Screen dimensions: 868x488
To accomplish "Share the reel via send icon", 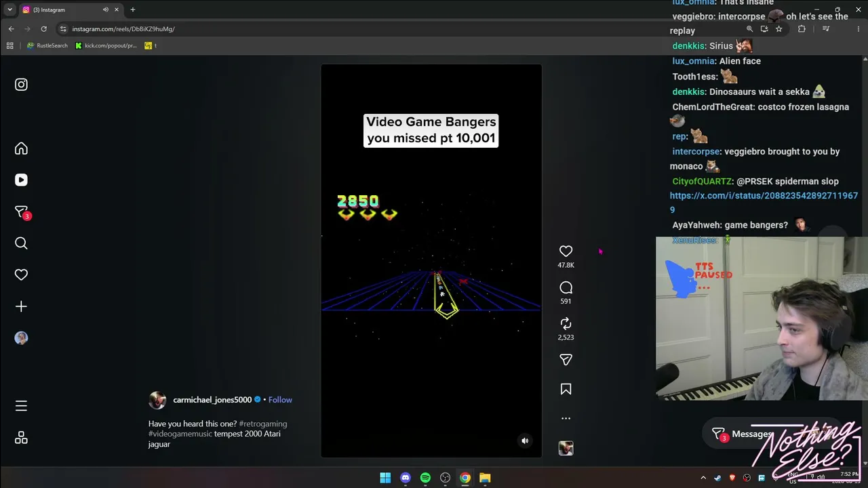I will [566, 360].
